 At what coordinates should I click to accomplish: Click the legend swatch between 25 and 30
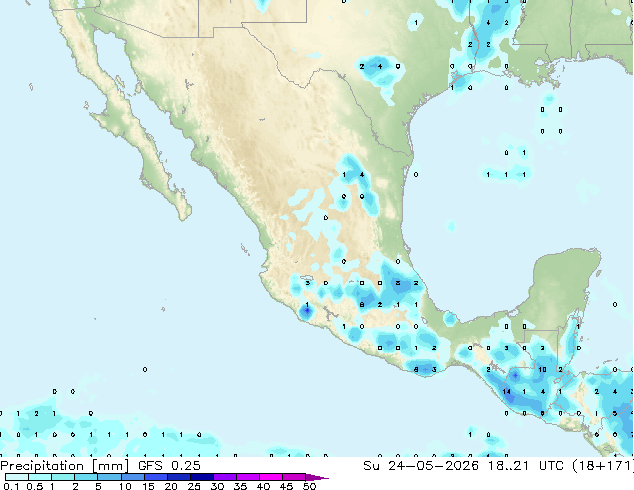201,477
